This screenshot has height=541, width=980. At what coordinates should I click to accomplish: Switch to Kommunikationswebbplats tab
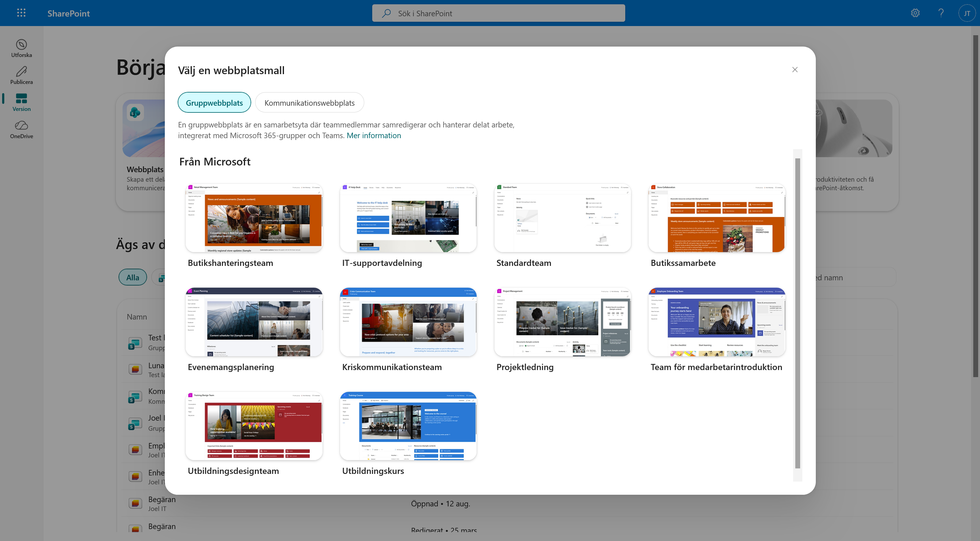[x=309, y=102]
